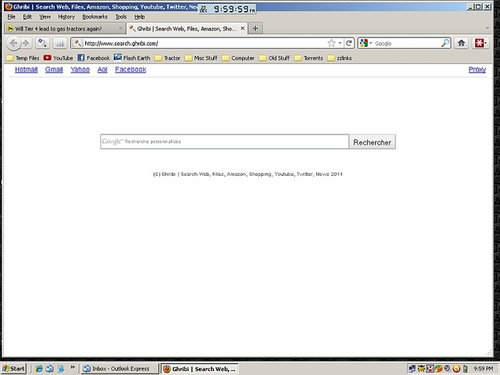Launch Internet Explorer from Quick Launch
This screenshot has height=375, width=500.
[x=39, y=369]
